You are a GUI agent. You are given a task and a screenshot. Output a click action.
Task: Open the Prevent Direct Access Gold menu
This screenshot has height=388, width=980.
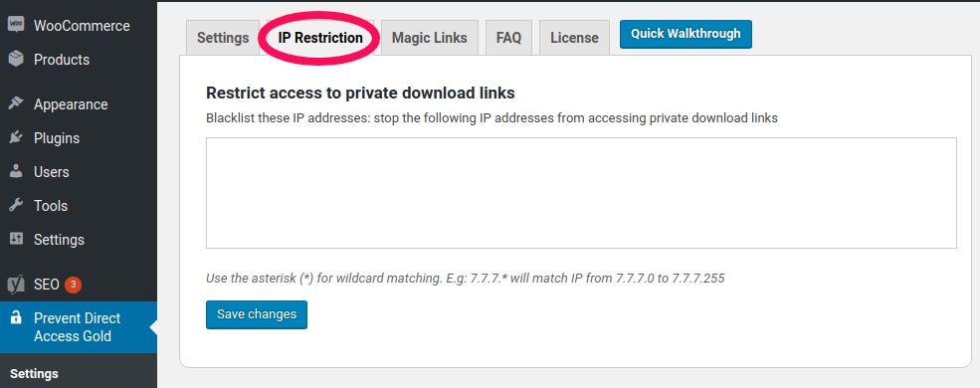click(79, 327)
